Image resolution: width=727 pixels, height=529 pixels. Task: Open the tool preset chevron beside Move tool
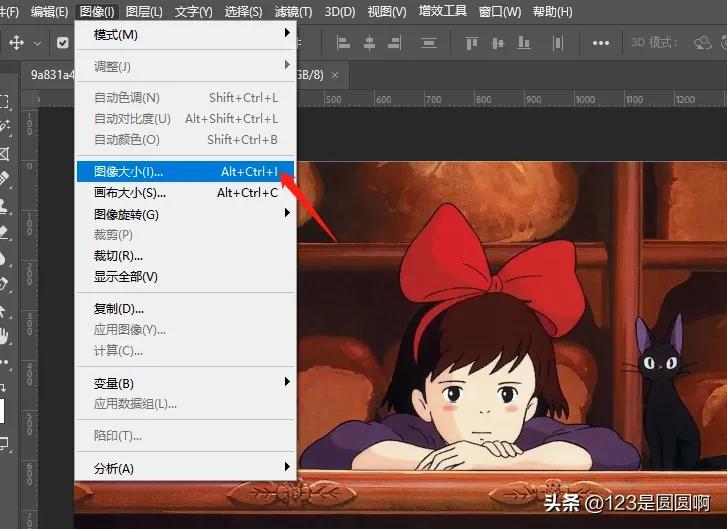38,44
